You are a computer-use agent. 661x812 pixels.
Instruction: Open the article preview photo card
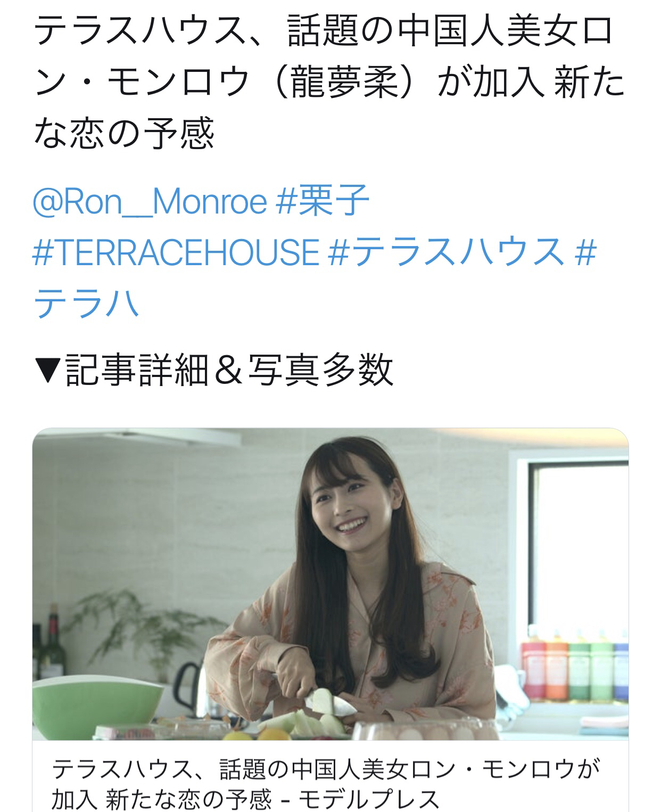pos(330,584)
